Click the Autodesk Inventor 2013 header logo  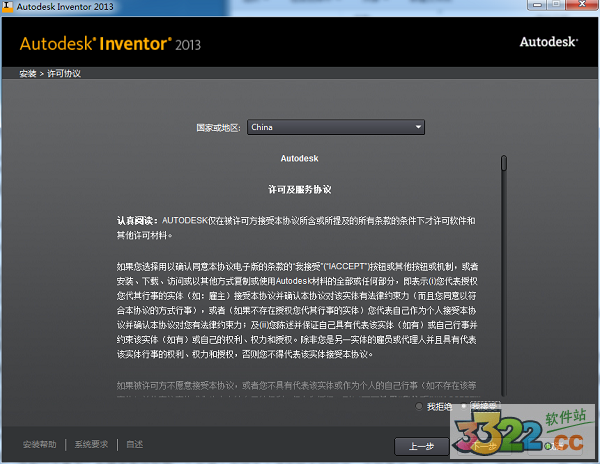pos(110,44)
